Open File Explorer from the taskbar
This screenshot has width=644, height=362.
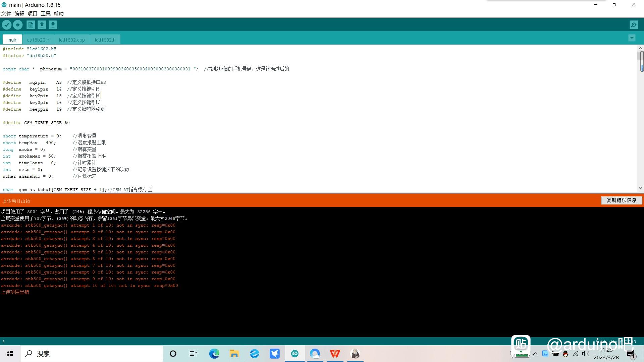point(234,354)
